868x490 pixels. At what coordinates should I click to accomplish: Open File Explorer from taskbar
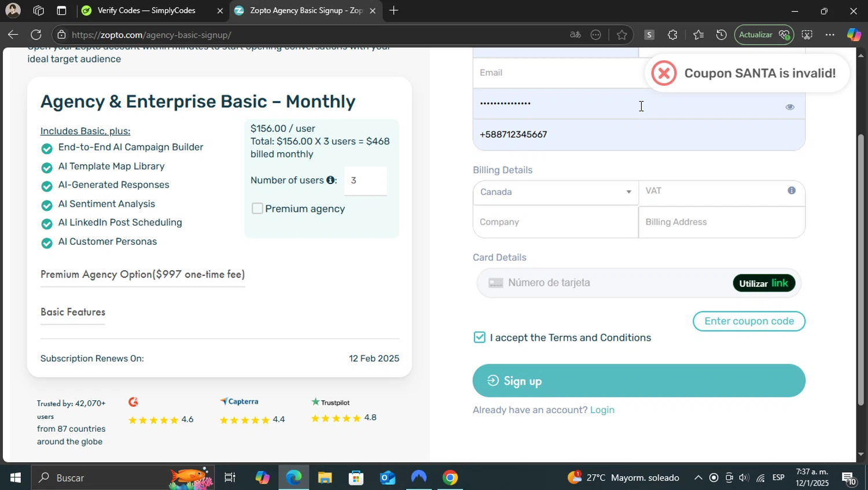[x=325, y=478]
